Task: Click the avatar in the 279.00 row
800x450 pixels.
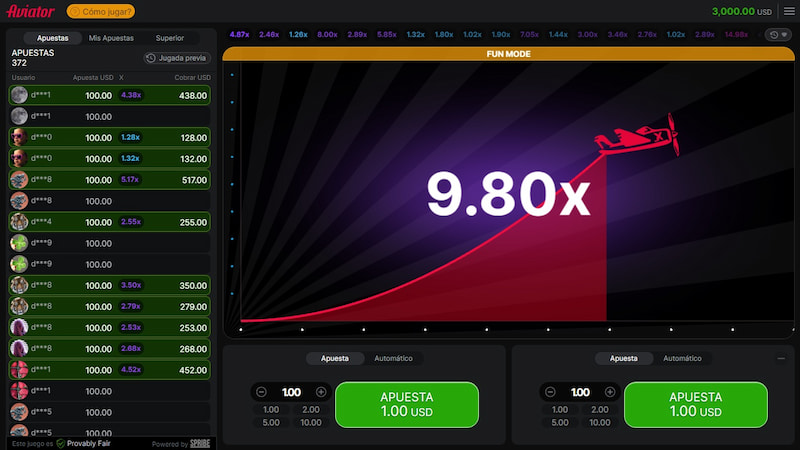Action: point(19,306)
